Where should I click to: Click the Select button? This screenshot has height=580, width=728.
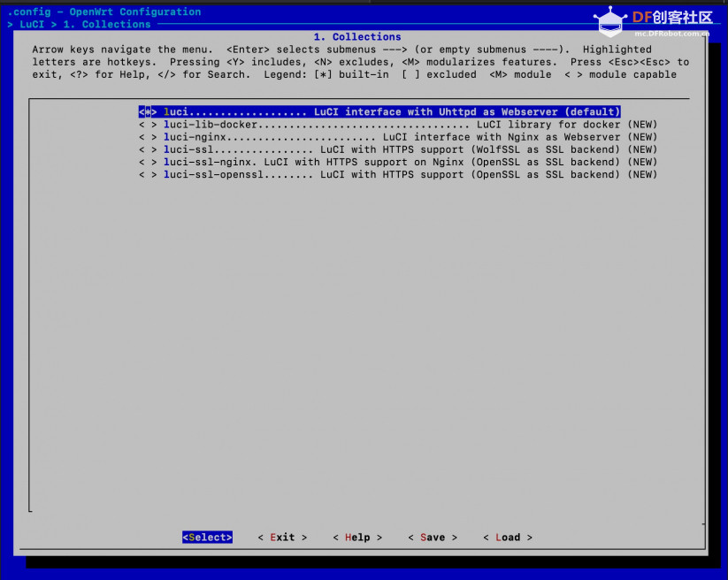click(207, 537)
